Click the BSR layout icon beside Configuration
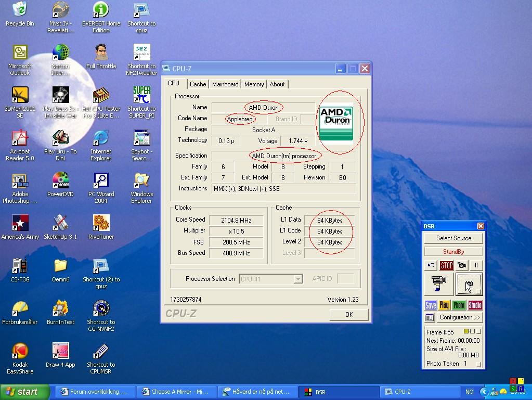Viewport: 532px width, 400px height. [430, 318]
